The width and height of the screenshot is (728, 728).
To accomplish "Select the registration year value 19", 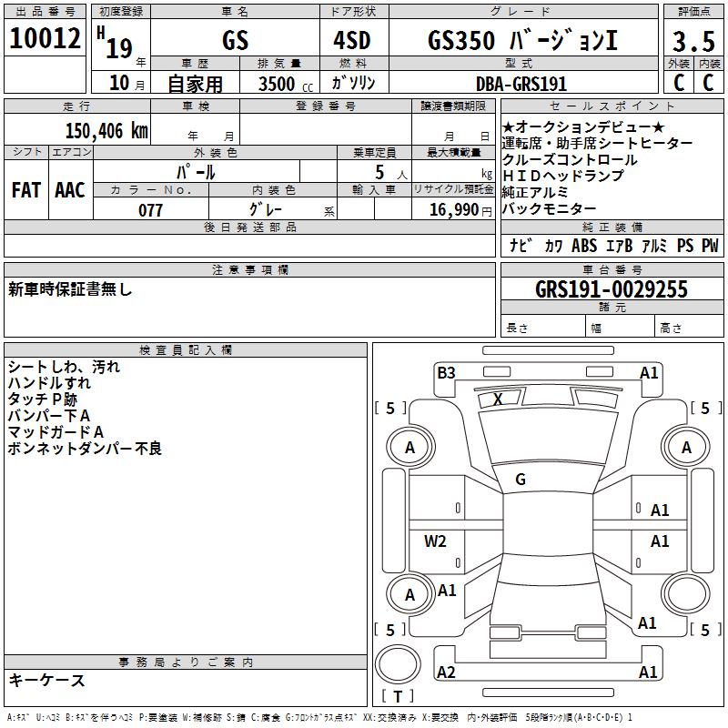I will tap(119, 48).
